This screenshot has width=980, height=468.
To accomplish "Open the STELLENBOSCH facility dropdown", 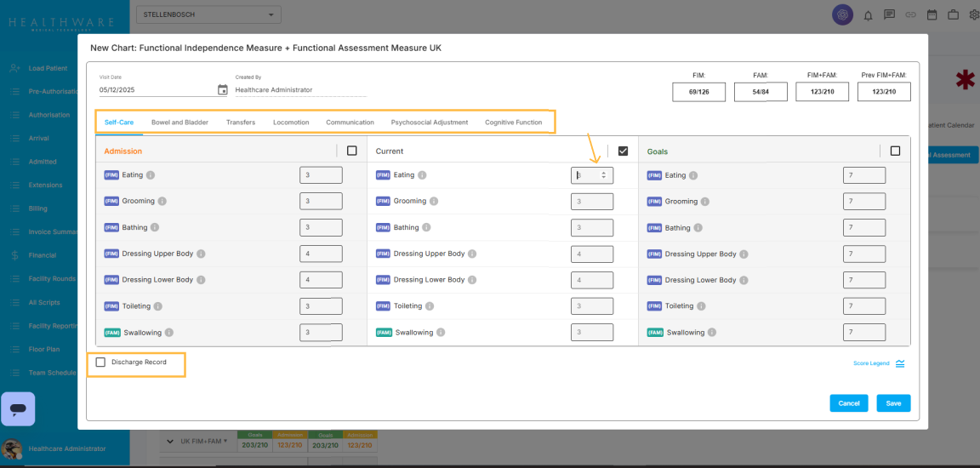I will 208,14.
